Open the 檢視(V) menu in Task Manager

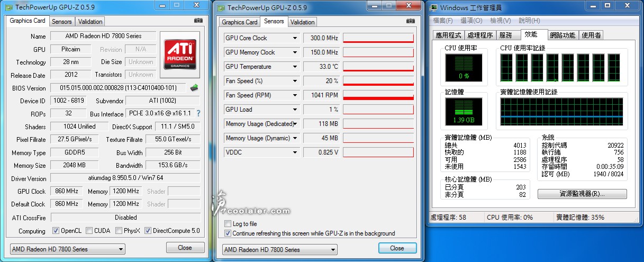point(500,21)
